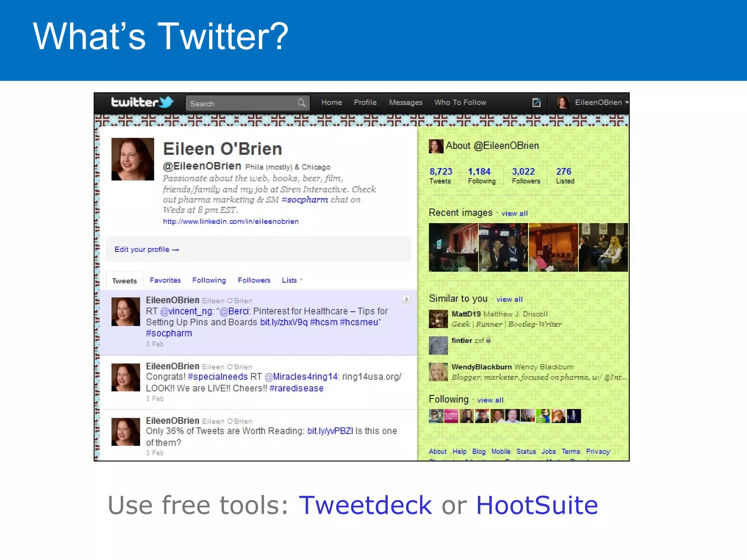Click the Help footer link
Image resolution: width=747 pixels, height=560 pixels.
pos(459,451)
